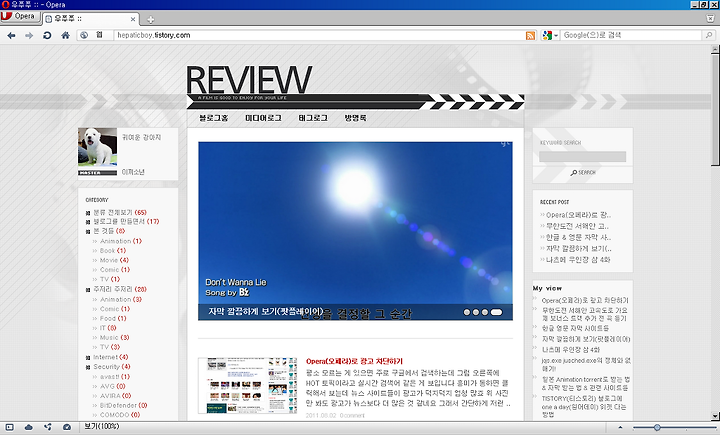
Task: Open the 방명록 menu item
Action: point(355,118)
